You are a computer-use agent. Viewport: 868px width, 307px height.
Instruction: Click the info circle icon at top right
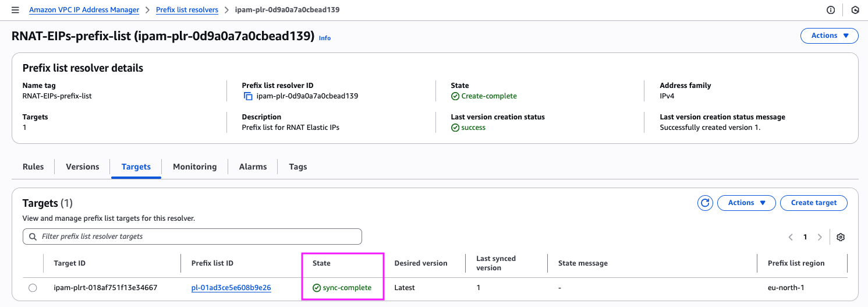click(x=831, y=10)
